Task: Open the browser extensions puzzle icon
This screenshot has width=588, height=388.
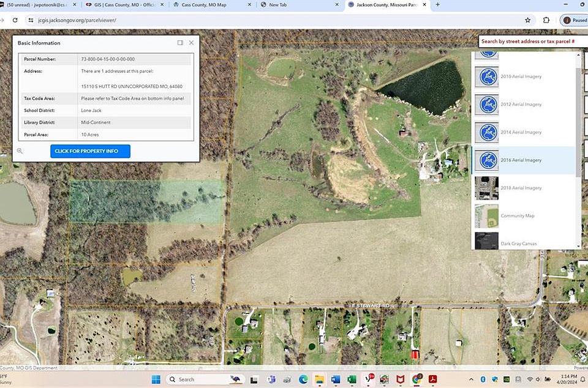Action: coord(546,20)
